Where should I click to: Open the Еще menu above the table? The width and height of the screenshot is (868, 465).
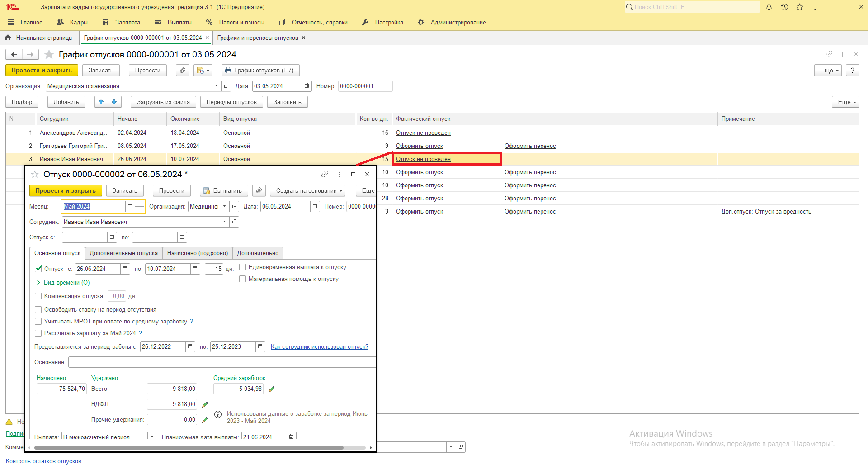[845, 102]
